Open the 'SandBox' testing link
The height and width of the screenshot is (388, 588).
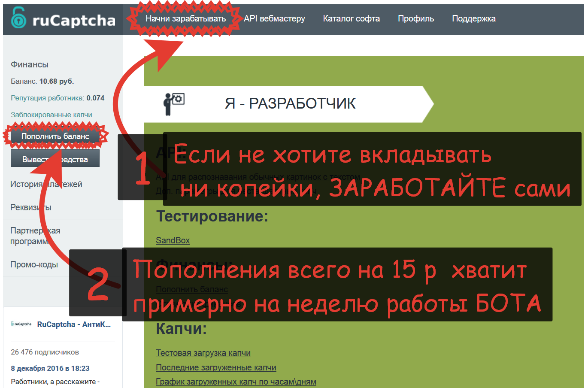click(173, 240)
